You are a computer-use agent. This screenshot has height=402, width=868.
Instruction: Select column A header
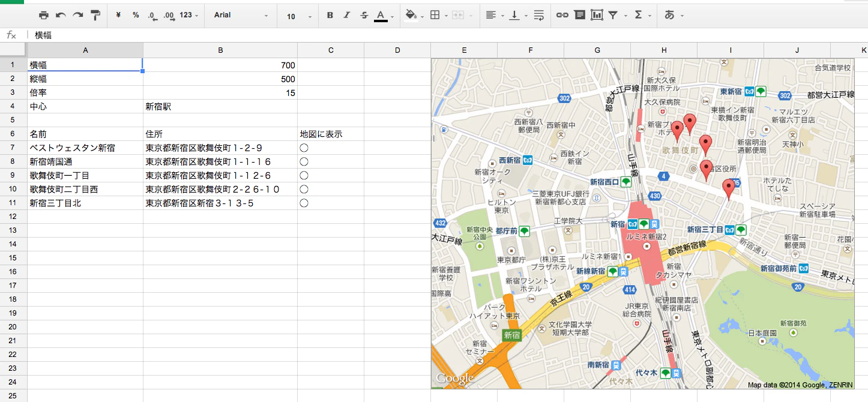[x=85, y=50]
